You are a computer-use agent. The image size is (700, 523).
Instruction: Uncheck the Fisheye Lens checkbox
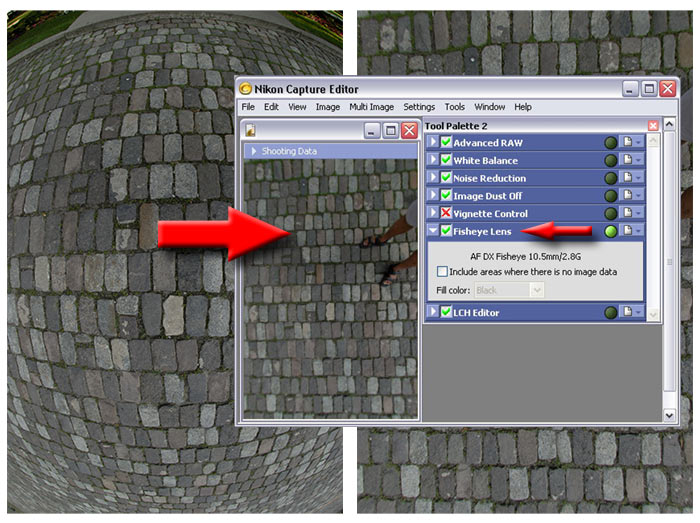point(446,230)
